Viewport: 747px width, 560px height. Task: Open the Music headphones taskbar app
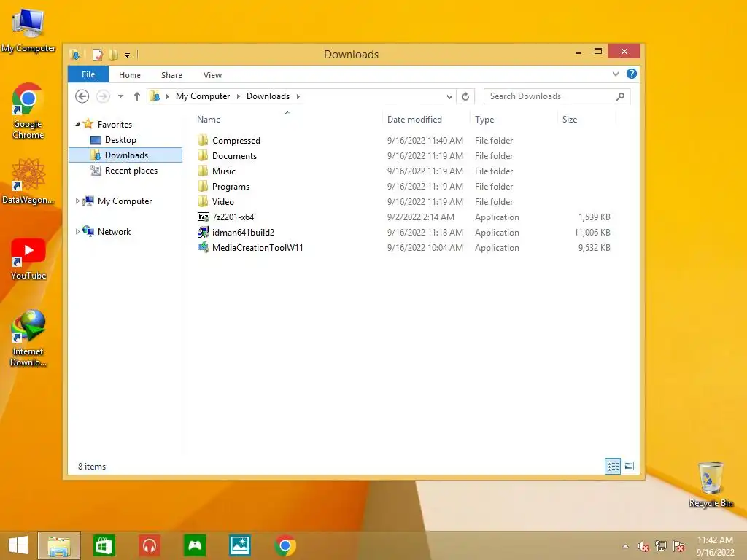[150, 545]
